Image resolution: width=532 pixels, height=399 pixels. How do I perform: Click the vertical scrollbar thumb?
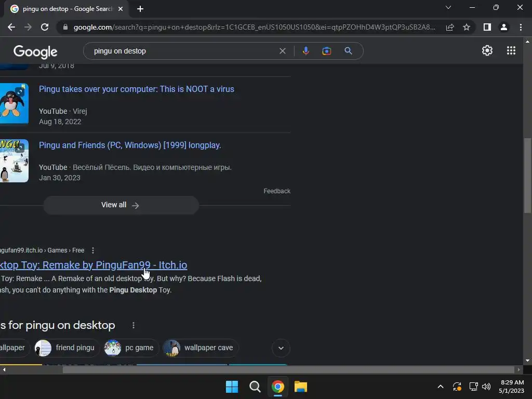[x=527, y=176]
